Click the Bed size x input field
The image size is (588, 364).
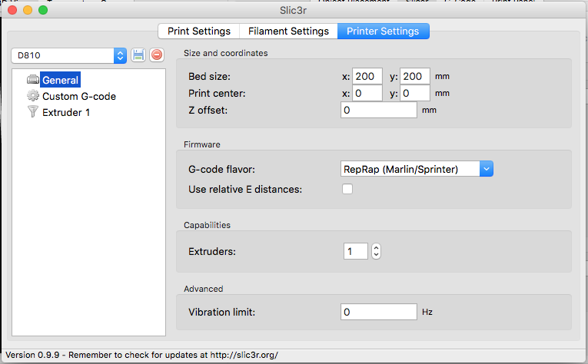(x=367, y=77)
